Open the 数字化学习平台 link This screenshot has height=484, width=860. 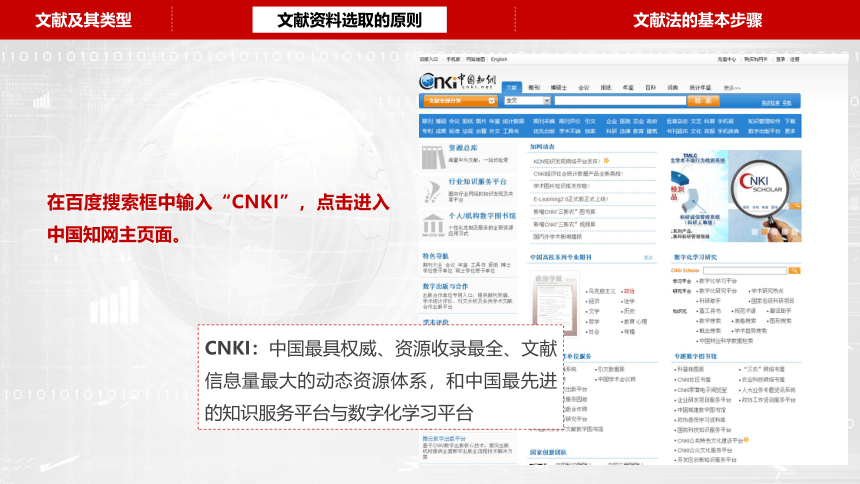click(x=717, y=281)
